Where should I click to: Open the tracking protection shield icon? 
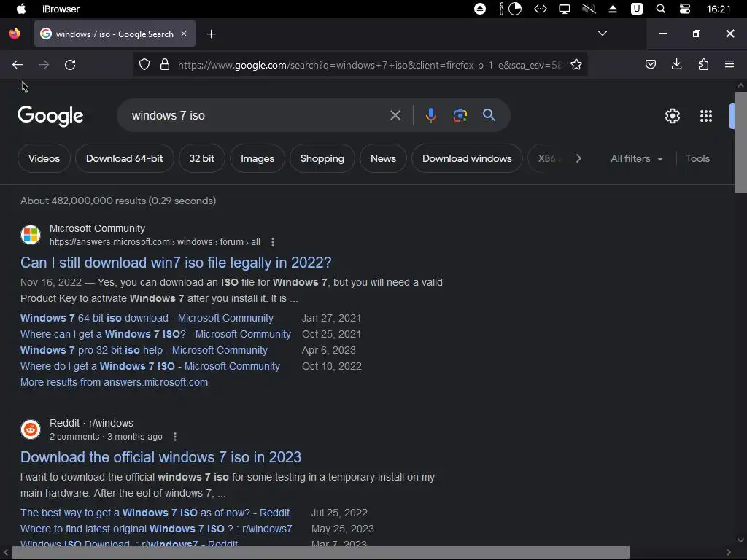pyautogui.click(x=144, y=65)
